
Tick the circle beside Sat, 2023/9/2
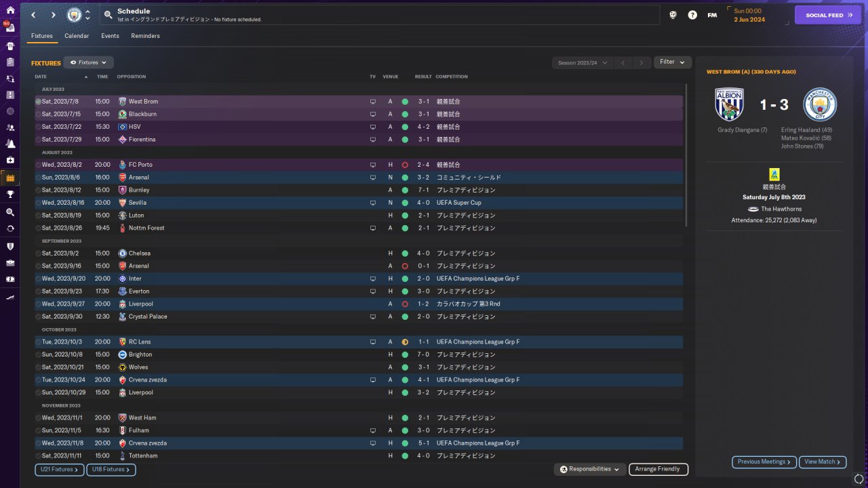(39, 253)
